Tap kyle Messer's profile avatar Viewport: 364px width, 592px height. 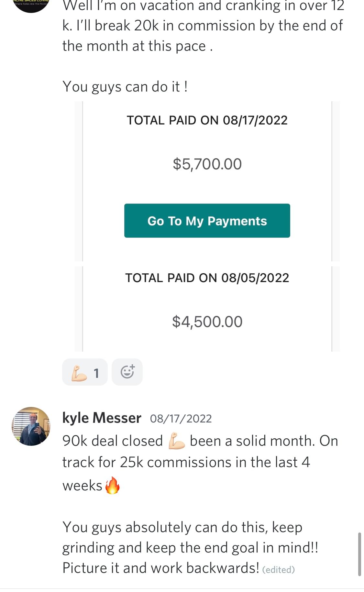click(31, 426)
